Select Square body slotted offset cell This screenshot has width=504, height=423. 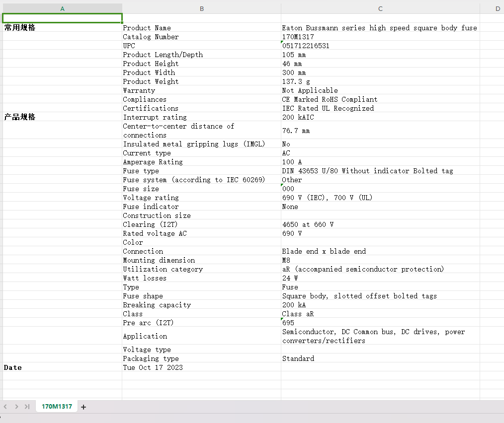380,296
